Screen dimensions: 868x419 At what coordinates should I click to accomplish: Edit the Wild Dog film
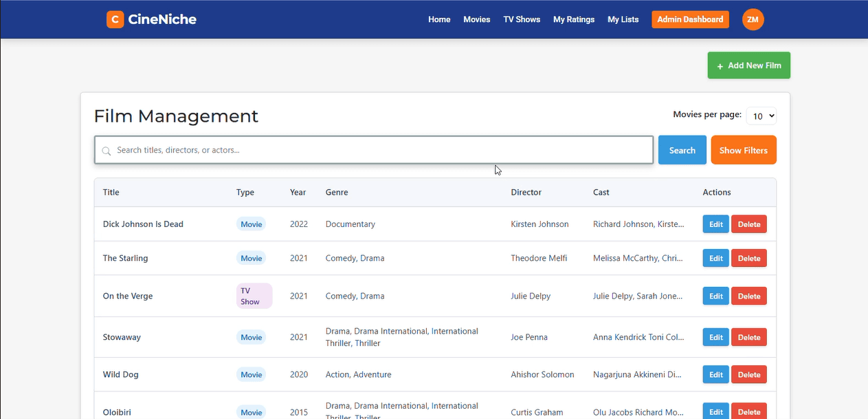pyautogui.click(x=715, y=375)
